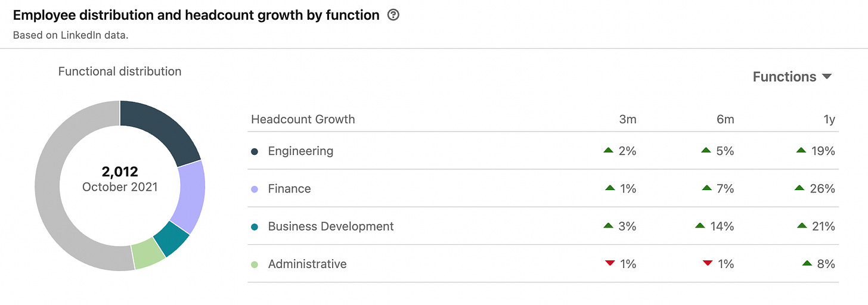Click the red down arrow for Administrative 3m
This screenshot has height=305, width=868.
pos(609,263)
